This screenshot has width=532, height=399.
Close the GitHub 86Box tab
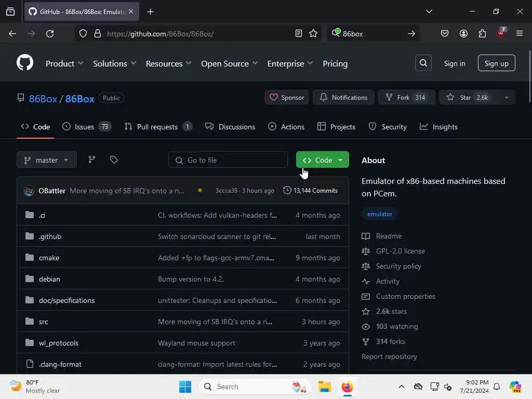click(131, 12)
